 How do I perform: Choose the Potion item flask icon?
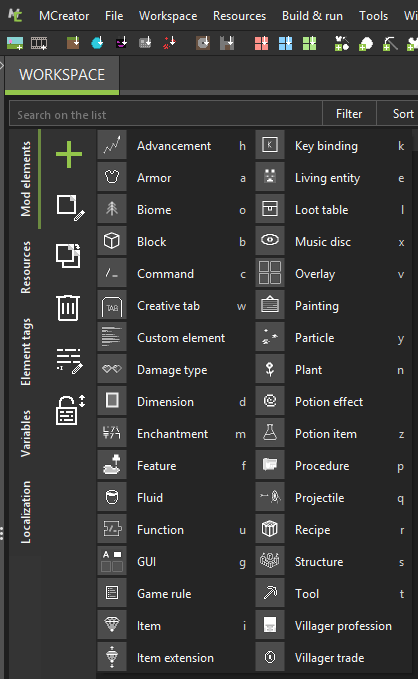(x=270, y=433)
